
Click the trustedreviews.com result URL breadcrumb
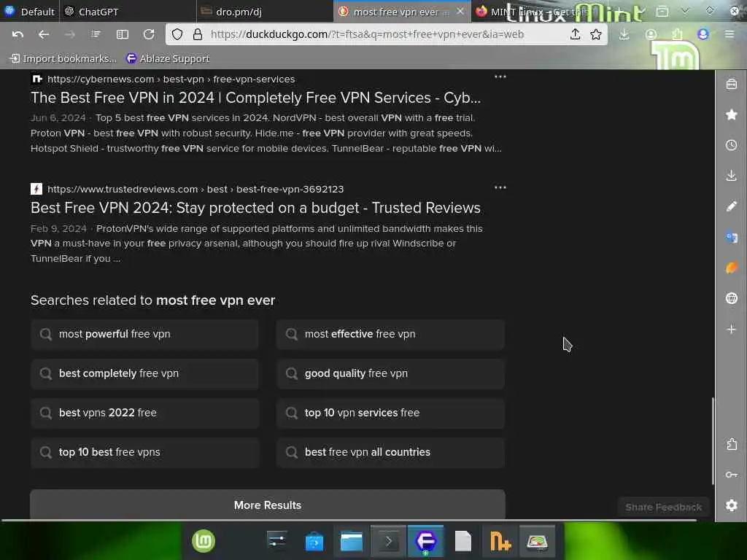coord(196,189)
